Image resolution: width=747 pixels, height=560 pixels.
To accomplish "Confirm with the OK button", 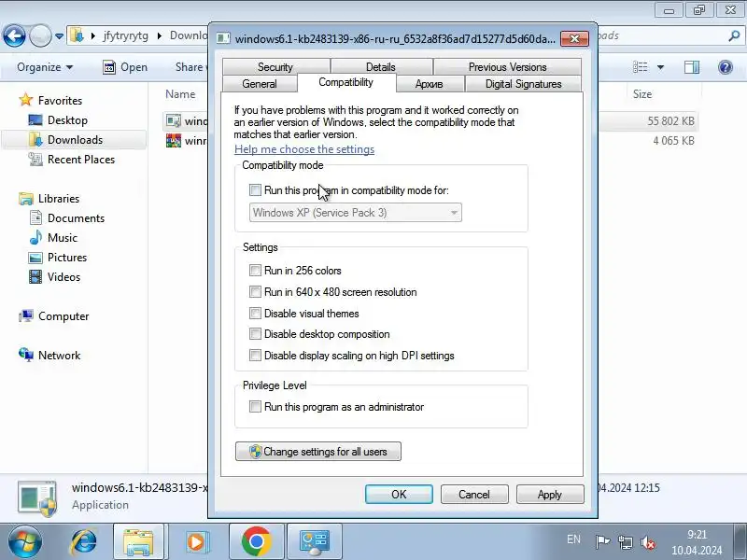I will coord(400,495).
